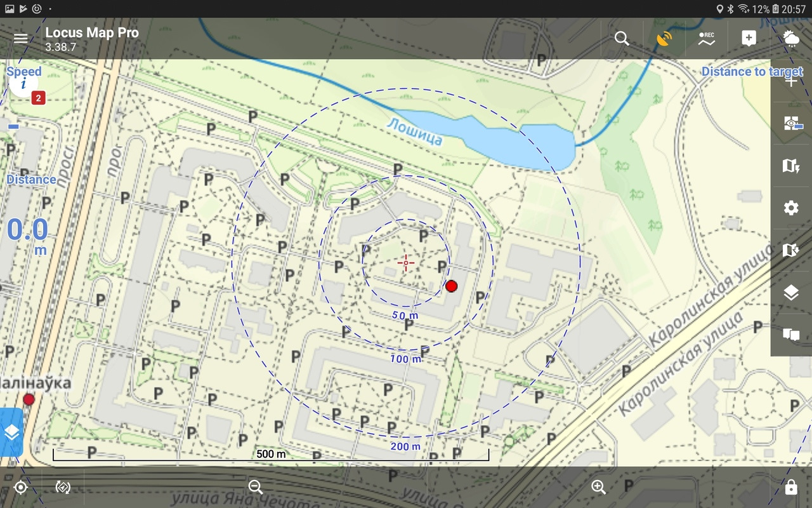
Task: Tap the 20:57 clock in status bar
Action: [x=794, y=9]
